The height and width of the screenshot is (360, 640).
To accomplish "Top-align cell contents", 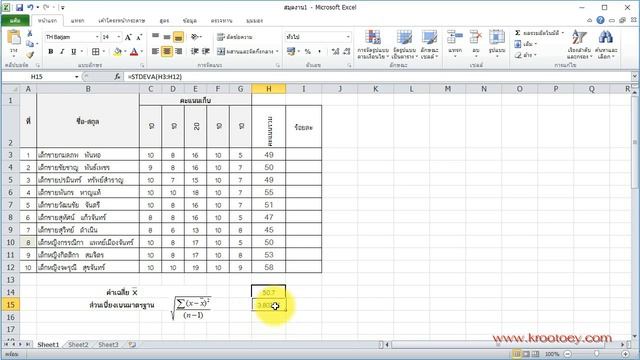I will pyautogui.click(x=156, y=37).
